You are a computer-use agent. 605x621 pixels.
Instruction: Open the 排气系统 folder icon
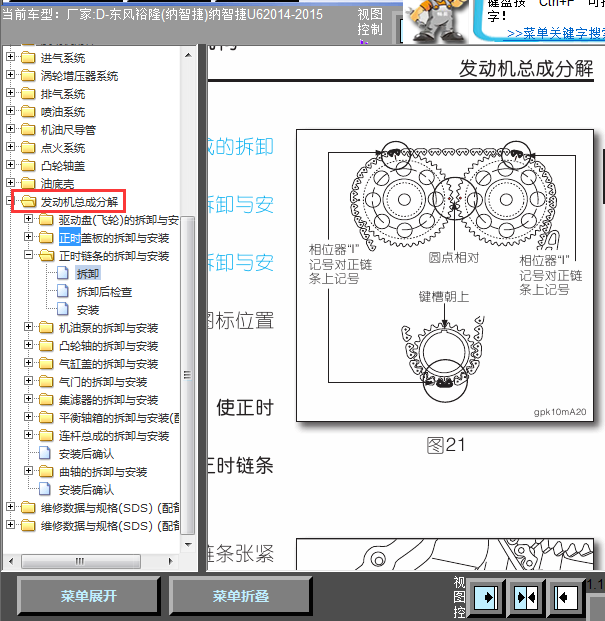(x=28, y=94)
